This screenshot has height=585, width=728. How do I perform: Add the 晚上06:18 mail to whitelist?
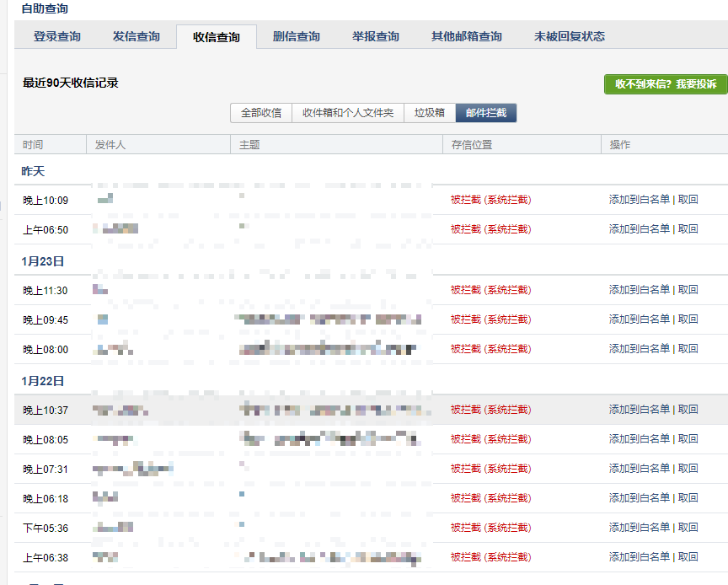point(640,498)
